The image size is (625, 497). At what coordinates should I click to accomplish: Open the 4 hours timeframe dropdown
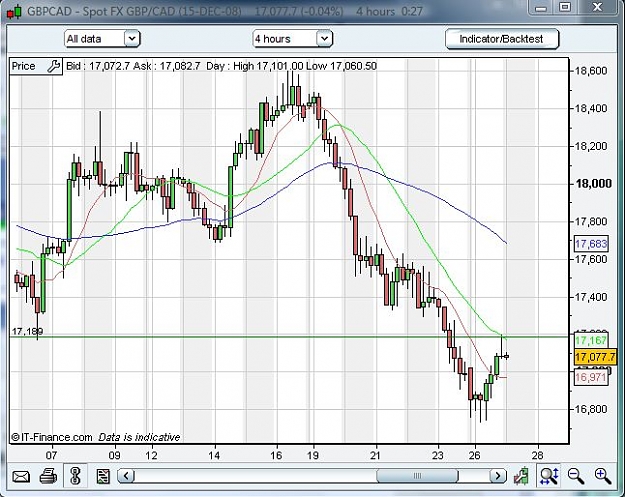(x=292, y=39)
